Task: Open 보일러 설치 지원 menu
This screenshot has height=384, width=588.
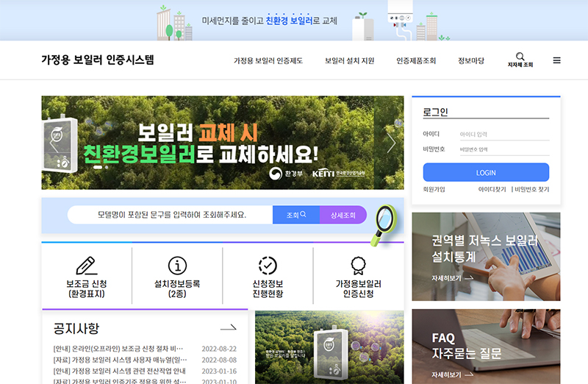Action: (x=349, y=60)
